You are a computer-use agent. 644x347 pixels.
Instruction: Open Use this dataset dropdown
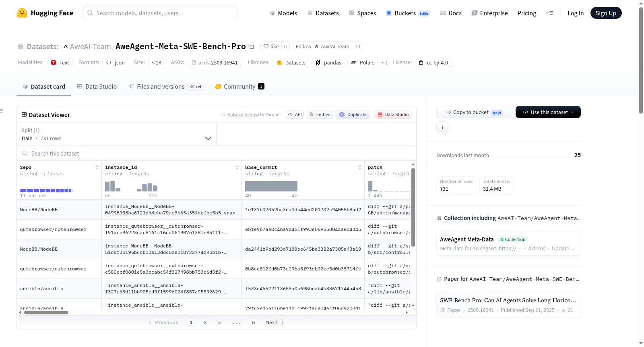pos(548,112)
